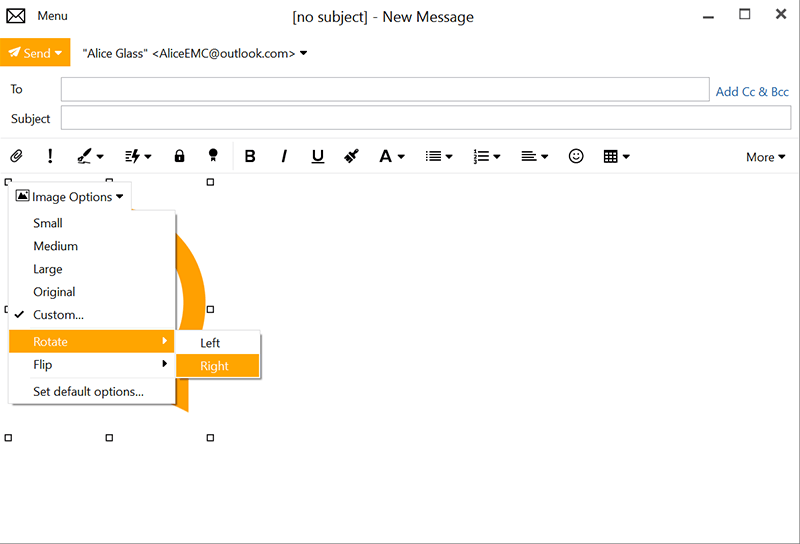Expand the alignment dropdown arrow
Image resolution: width=800 pixels, height=544 pixels.
[544, 157]
